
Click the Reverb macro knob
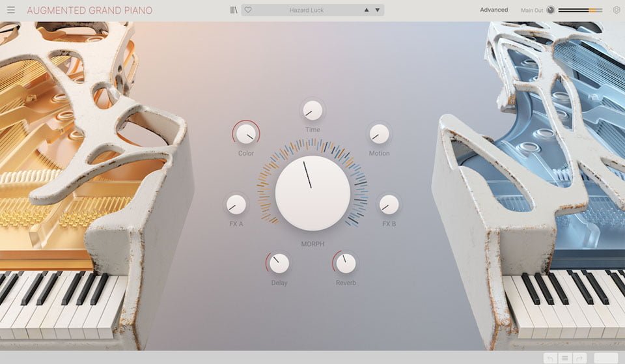(346, 263)
